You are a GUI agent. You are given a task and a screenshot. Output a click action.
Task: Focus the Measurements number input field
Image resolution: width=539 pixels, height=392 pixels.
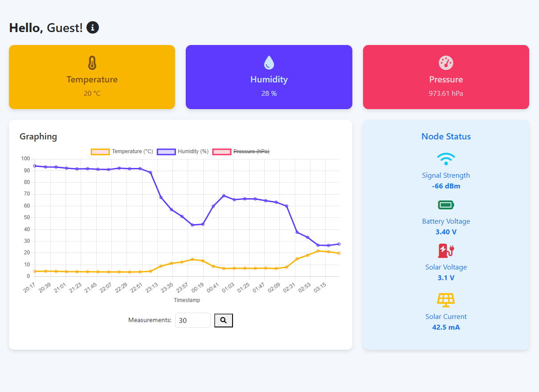[x=192, y=320]
